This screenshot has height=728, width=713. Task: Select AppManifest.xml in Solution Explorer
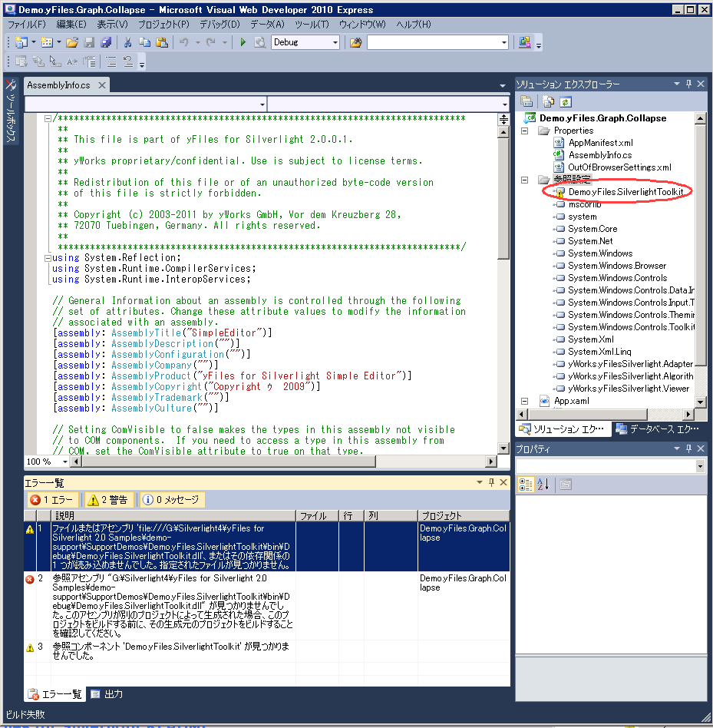(x=600, y=143)
